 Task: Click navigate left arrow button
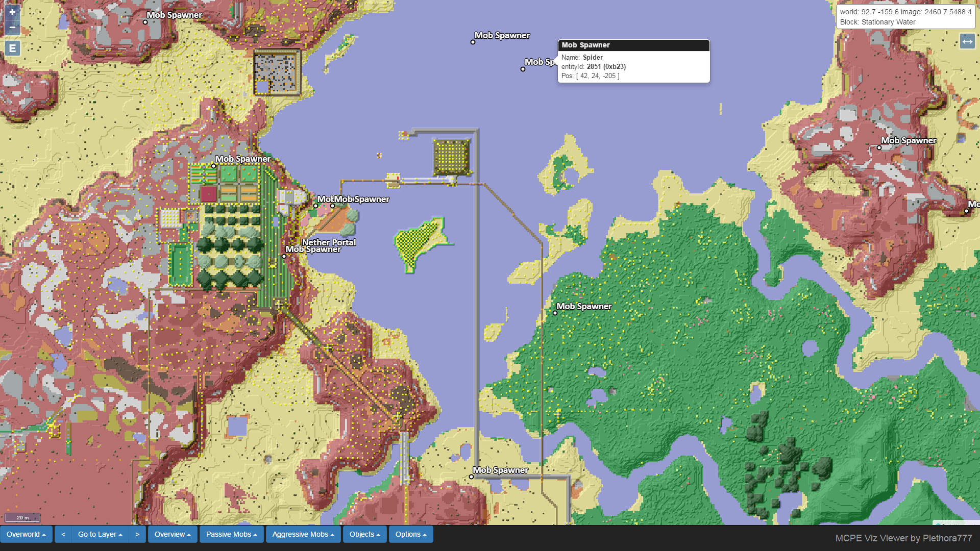coord(63,534)
